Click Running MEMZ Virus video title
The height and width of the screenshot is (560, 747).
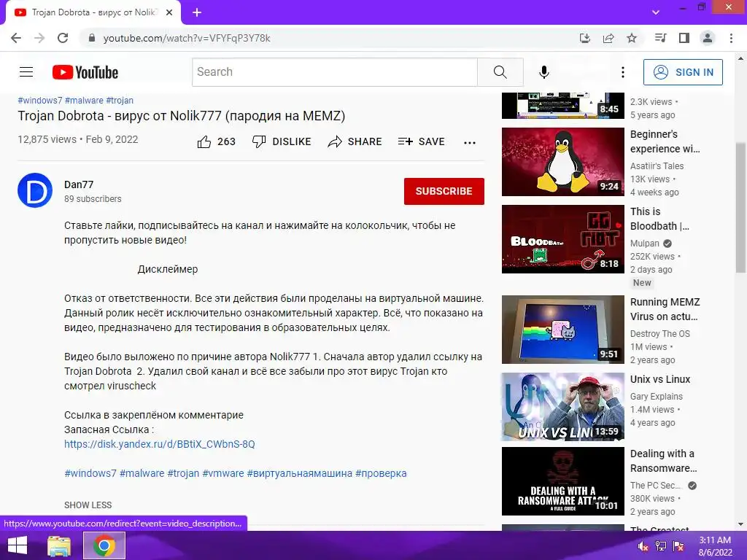coord(665,309)
